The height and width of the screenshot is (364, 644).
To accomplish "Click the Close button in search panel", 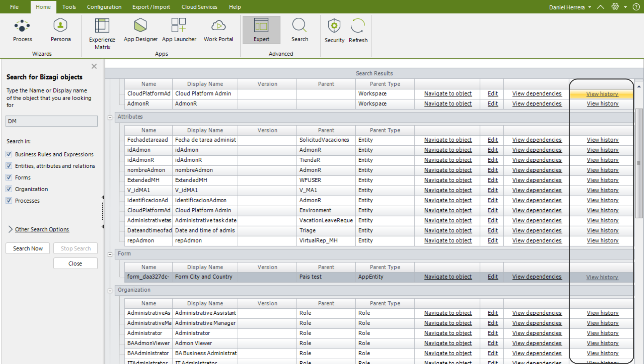I will click(75, 263).
